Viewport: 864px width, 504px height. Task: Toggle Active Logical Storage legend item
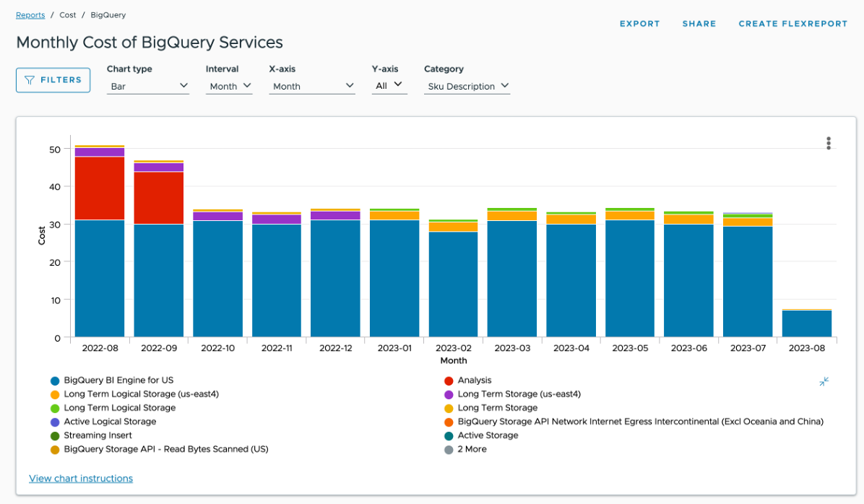click(x=103, y=422)
